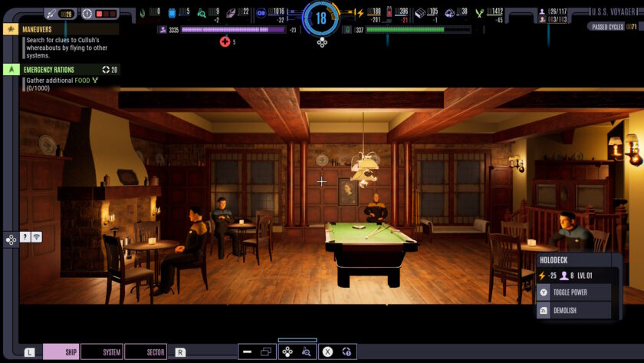Click the R shoulder button indicator
Screen dimensions: 644x363
tap(180, 352)
